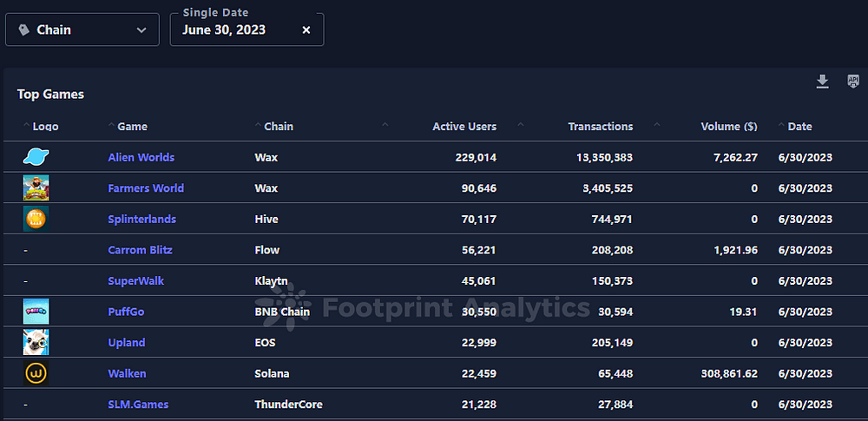Select Klaytn chain cell for SuperWalk
The image size is (868, 421).
(271, 281)
